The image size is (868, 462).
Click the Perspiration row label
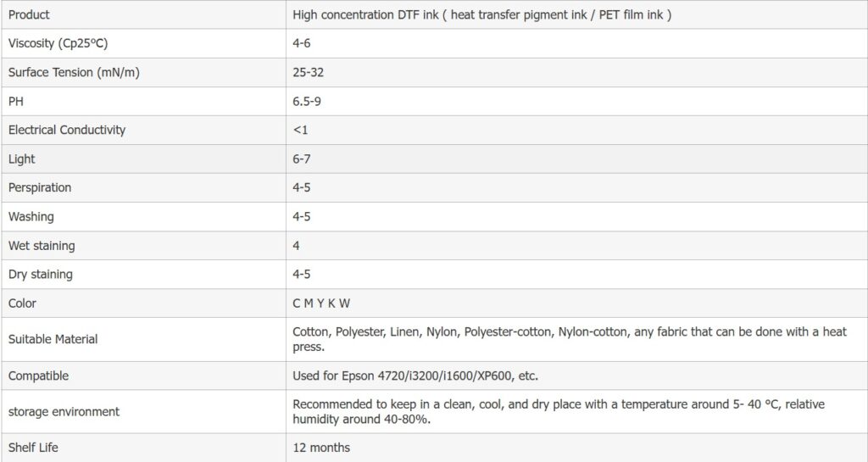(40, 187)
